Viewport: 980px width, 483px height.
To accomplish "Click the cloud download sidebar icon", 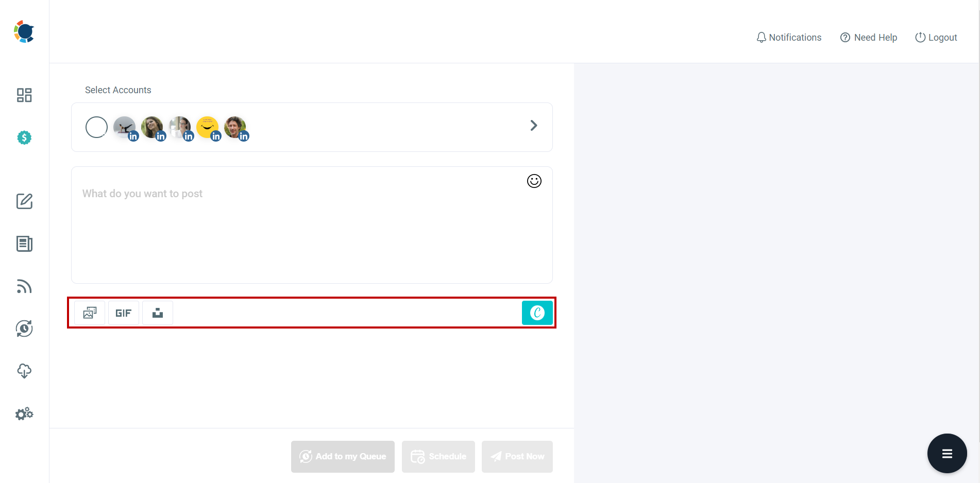I will coord(24,371).
